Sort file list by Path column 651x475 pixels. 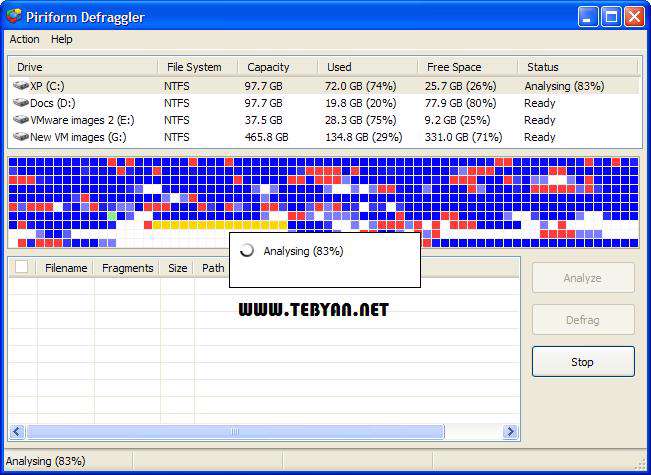tap(213, 268)
